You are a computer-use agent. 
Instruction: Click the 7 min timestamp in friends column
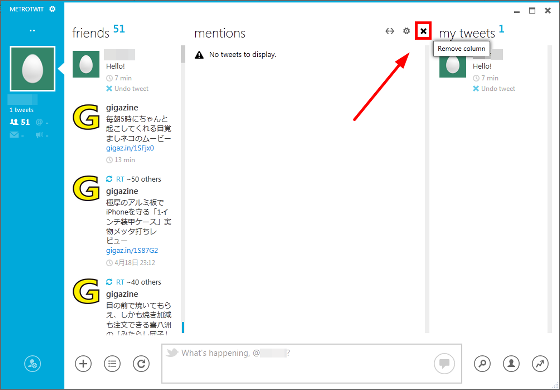pos(119,78)
